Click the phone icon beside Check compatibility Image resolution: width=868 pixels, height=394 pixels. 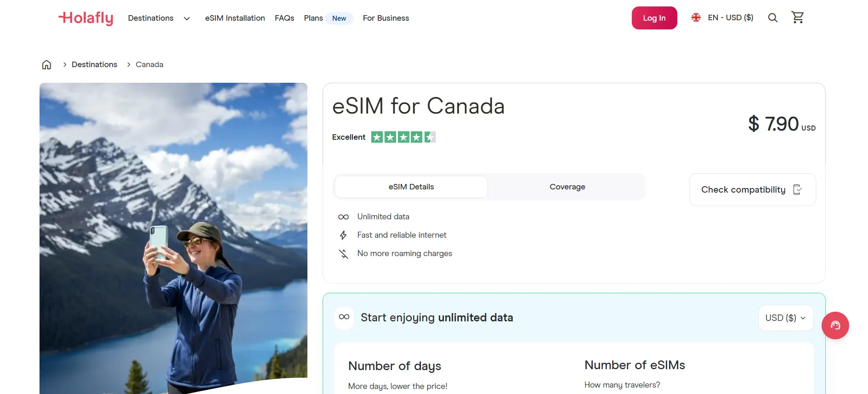pos(798,189)
